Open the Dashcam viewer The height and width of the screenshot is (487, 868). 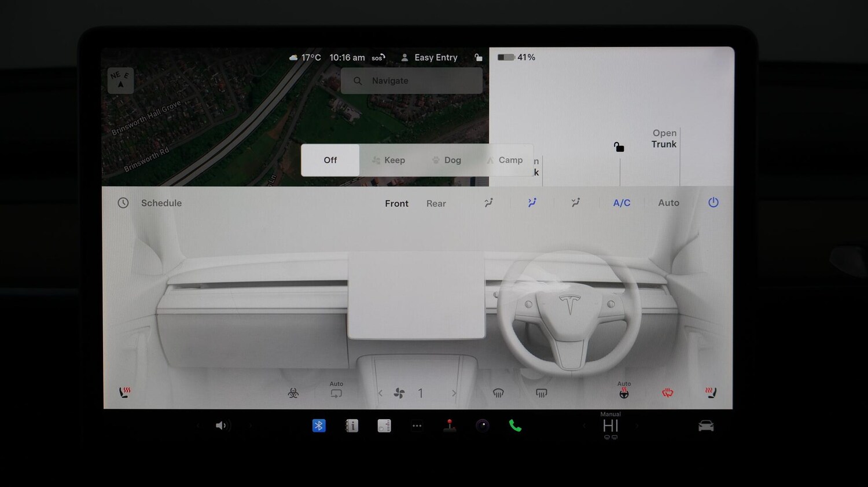click(x=483, y=426)
